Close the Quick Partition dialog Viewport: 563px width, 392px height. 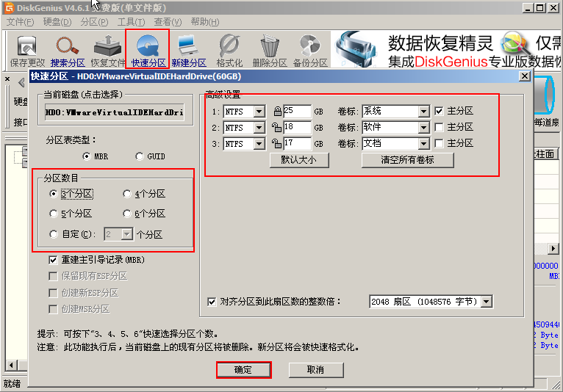click(525, 76)
